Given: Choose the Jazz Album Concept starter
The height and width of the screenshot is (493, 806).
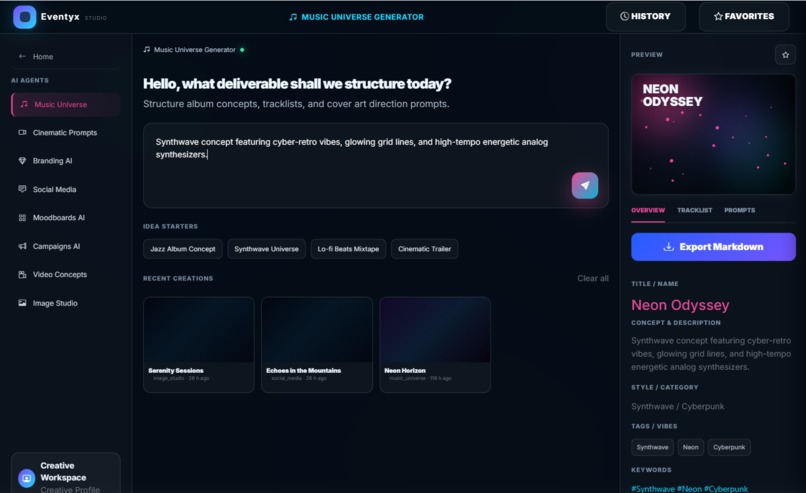Looking at the screenshot, I should (182, 249).
